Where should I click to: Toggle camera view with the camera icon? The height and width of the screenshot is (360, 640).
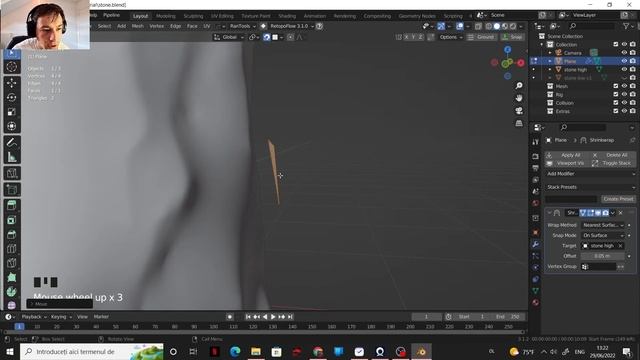pyautogui.click(x=519, y=111)
